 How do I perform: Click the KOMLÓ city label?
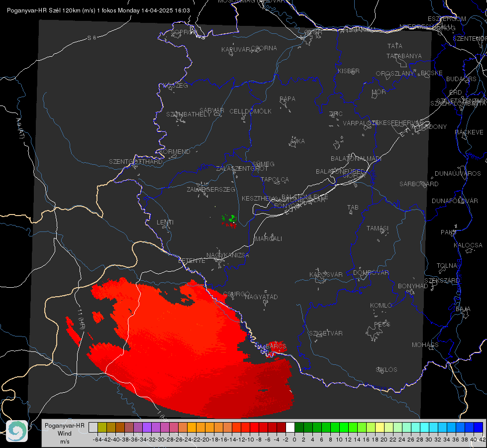point(381,306)
